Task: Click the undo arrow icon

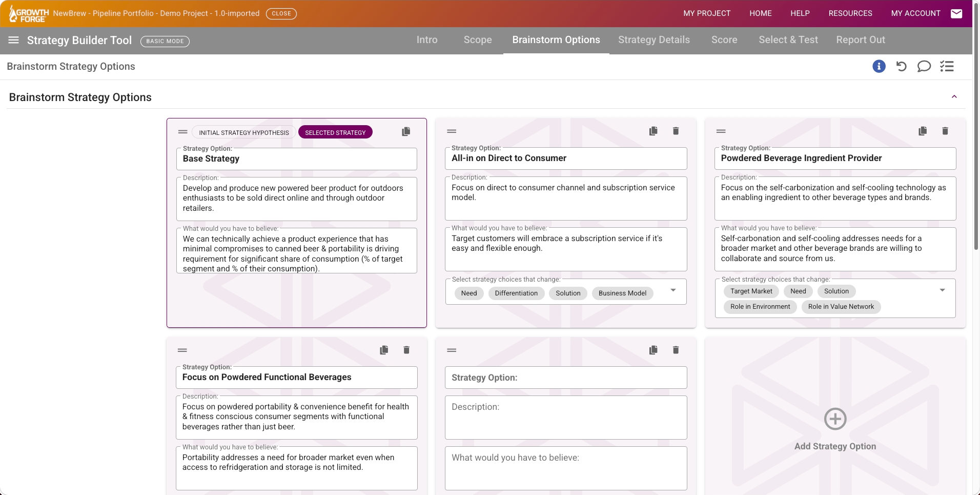Action: (902, 66)
